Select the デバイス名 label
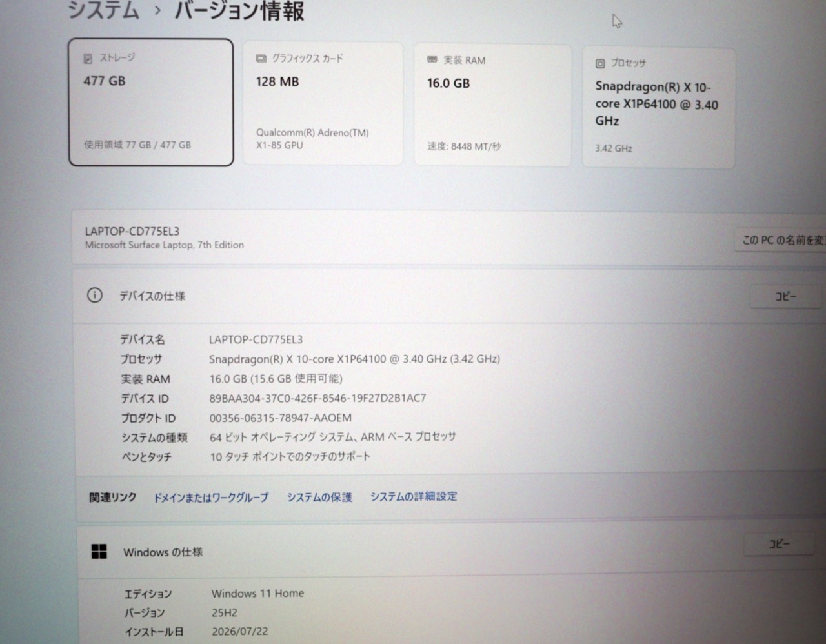The image size is (826, 644). click(x=142, y=339)
